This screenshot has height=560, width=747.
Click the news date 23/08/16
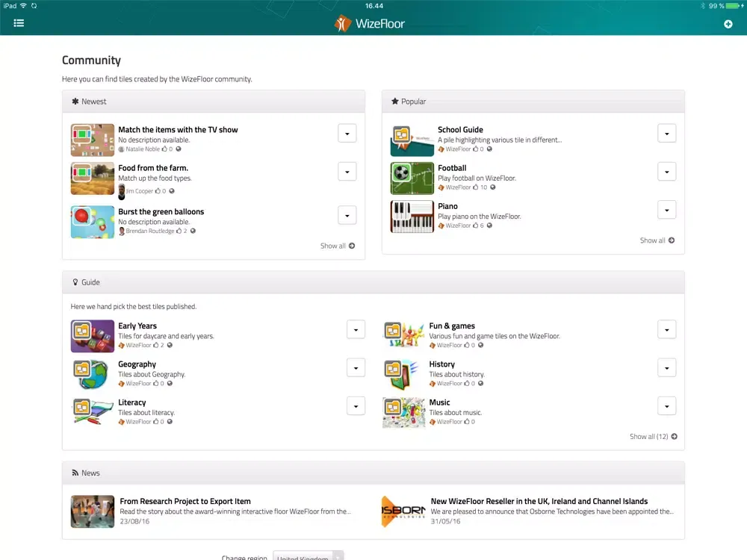134,521
